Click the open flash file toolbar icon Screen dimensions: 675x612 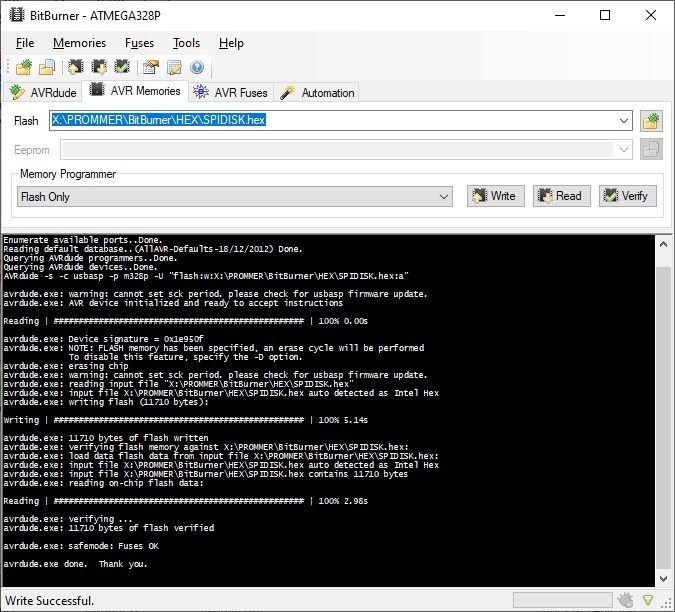tap(24, 67)
